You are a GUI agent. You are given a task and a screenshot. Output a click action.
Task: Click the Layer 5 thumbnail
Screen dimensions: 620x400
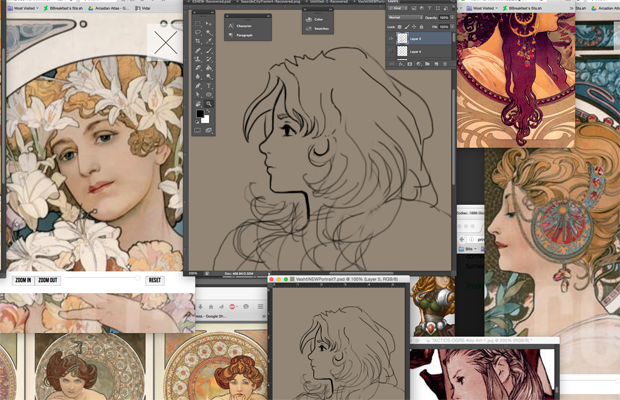402,38
